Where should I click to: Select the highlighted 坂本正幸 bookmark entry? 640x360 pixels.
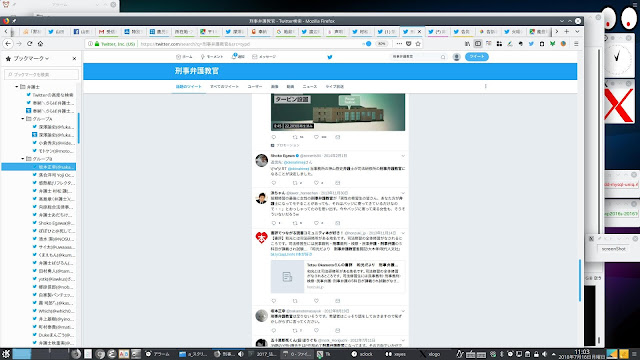(39, 167)
